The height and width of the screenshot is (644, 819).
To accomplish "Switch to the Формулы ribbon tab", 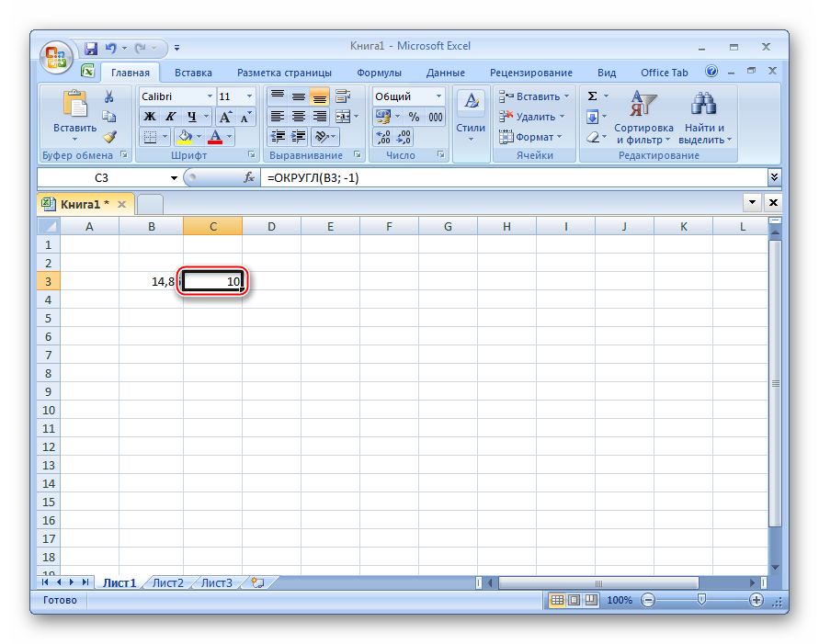I will click(379, 73).
